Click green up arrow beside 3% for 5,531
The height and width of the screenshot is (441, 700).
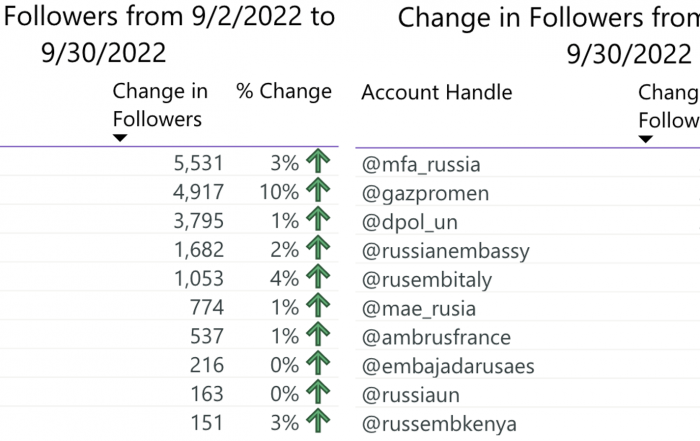[318, 161]
